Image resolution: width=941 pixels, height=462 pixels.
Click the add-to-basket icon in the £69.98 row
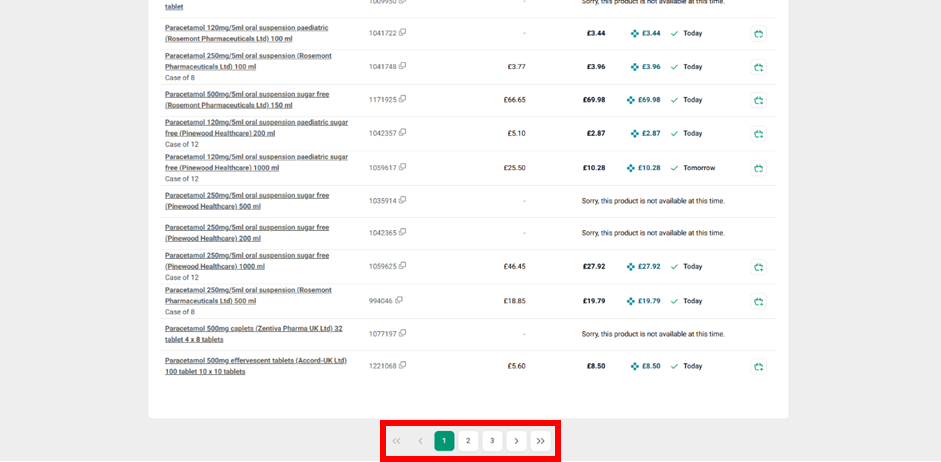click(x=758, y=100)
